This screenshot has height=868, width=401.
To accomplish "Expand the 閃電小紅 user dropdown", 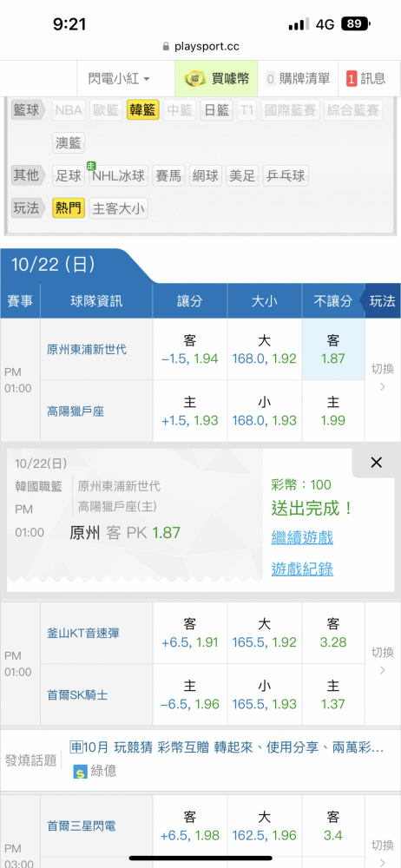I will click(x=119, y=79).
